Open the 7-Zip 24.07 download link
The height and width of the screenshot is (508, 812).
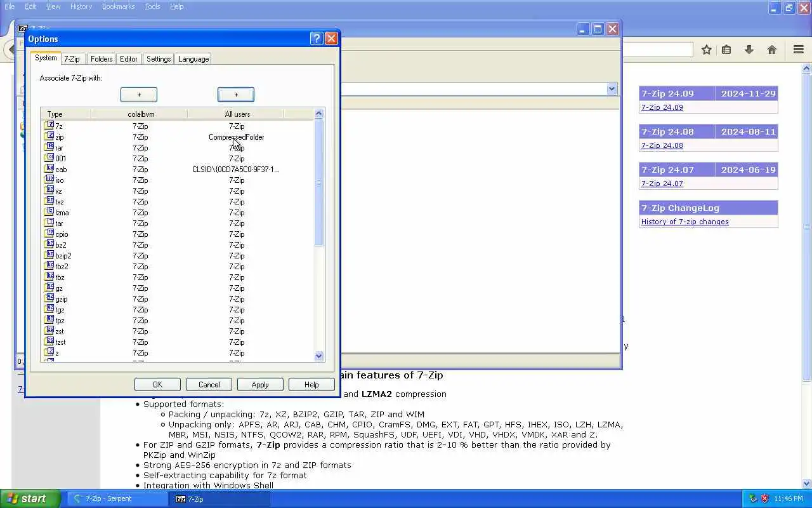coord(662,184)
